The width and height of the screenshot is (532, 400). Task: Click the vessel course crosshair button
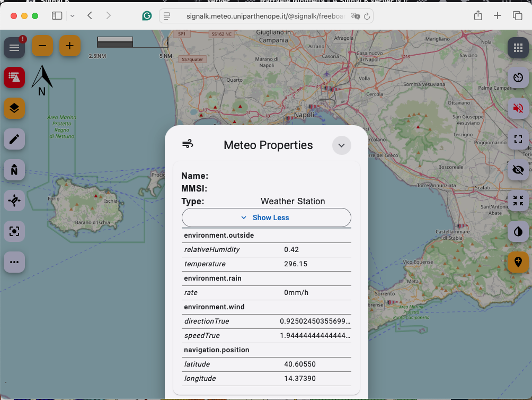[14, 201]
